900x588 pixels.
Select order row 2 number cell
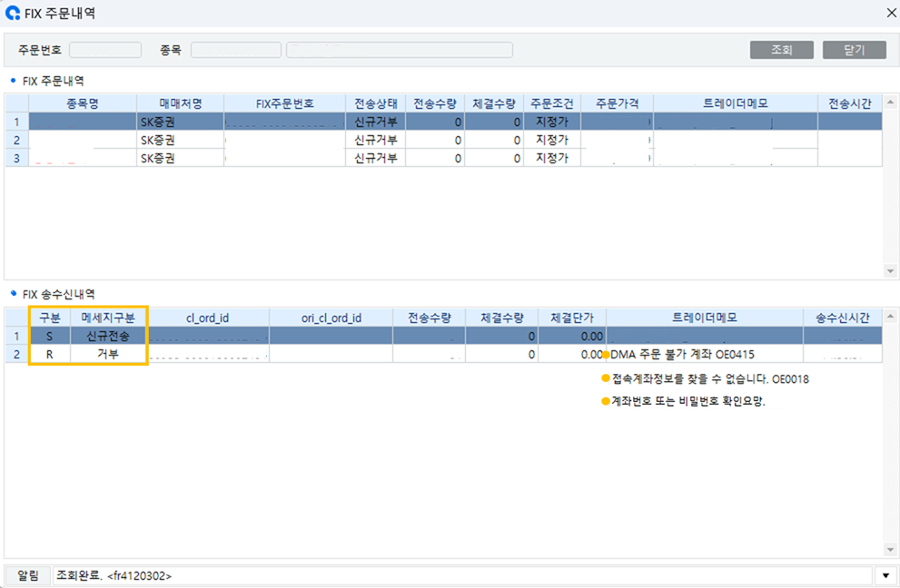point(17,140)
